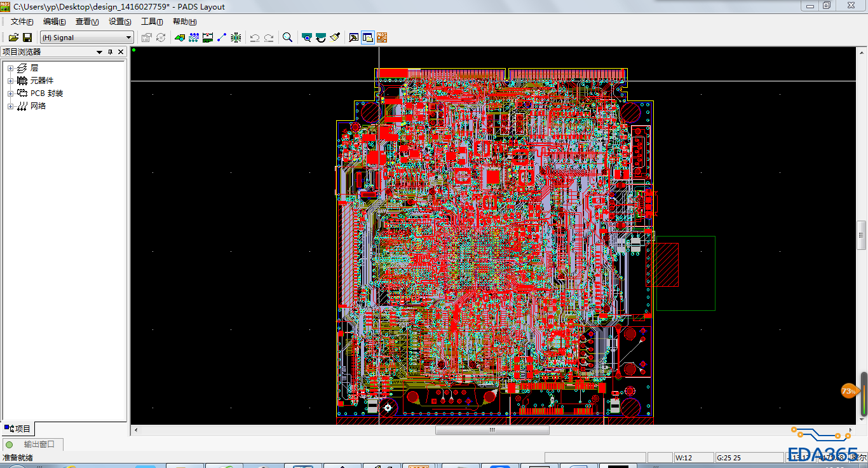The image size is (868, 468).
Task: Expand the 元器件 tree node
Action: click(10, 81)
